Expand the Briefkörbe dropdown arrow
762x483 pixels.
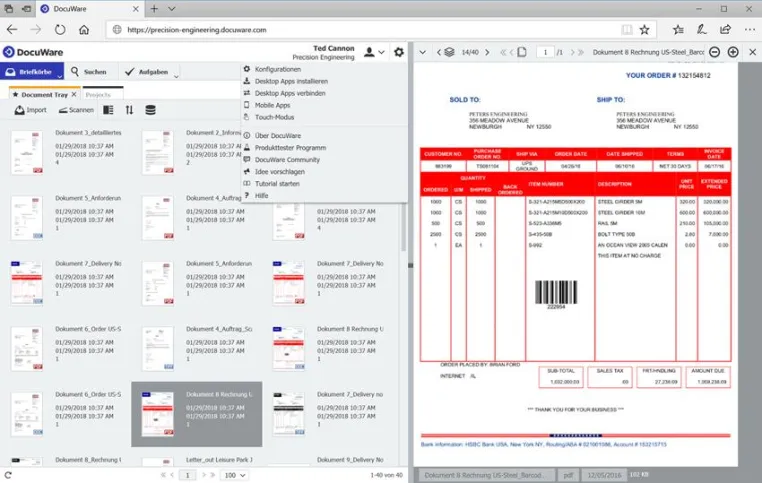tap(59, 76)
